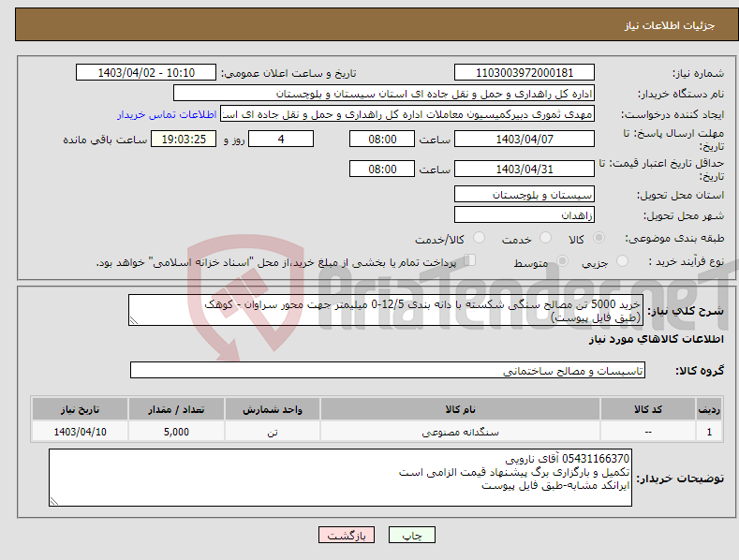Click the چاپ (print) button
This screenshot has height=560, width=739.
[411, 536]
